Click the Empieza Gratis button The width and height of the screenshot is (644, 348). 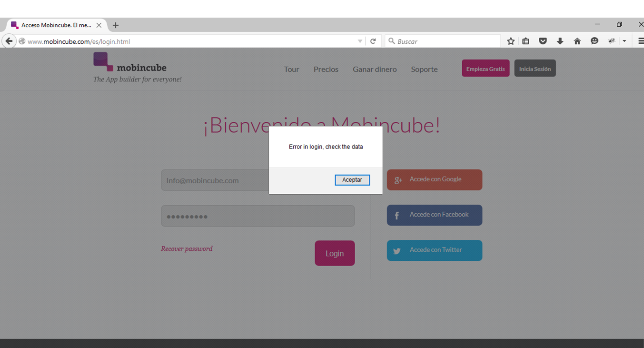[485, 69]
